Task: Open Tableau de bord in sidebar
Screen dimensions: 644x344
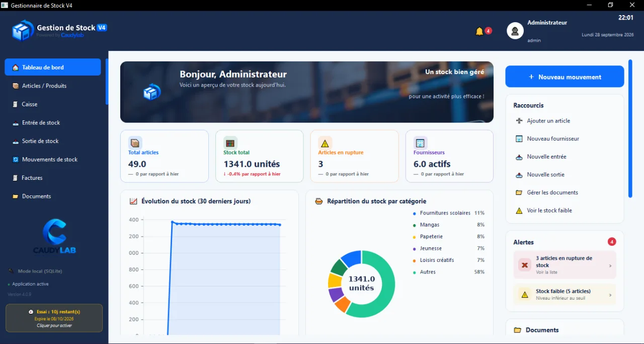Action: [x=53, y=67]
